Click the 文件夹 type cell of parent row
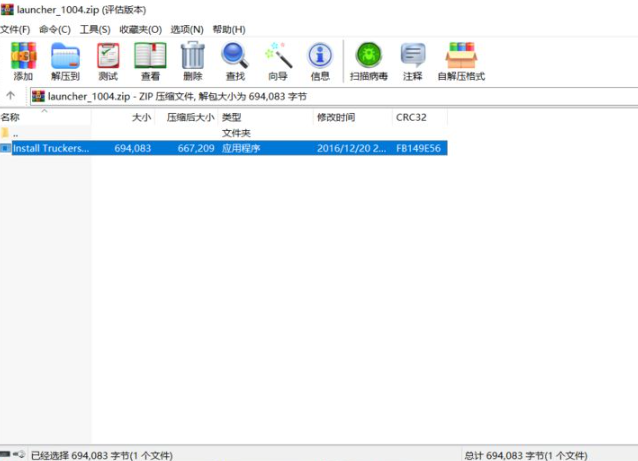The height and width of the screenshot is (461, 638). (236, 133)
